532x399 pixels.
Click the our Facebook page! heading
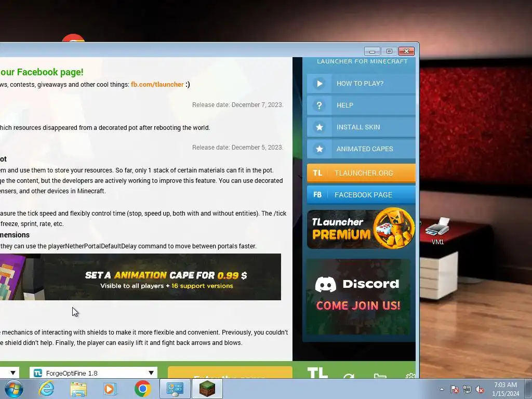point(42,72)
